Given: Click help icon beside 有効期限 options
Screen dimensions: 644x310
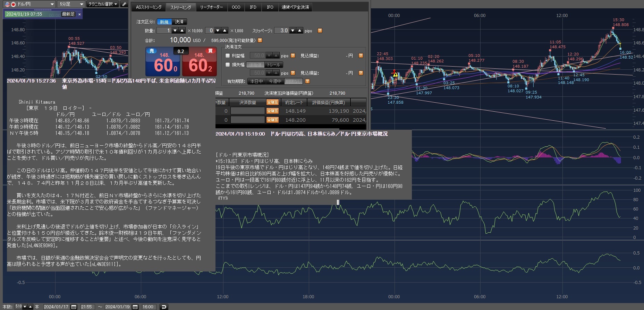Looking at the screenshot, I should coord(307,81).
